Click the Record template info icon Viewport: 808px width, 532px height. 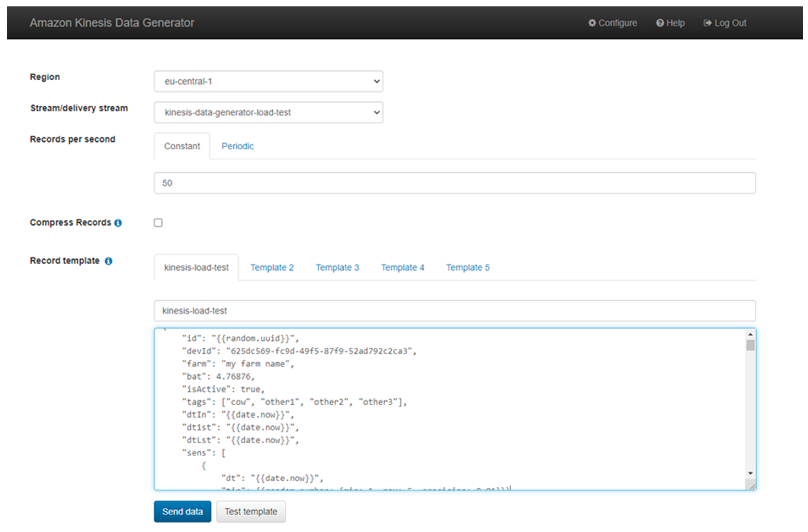108,261
